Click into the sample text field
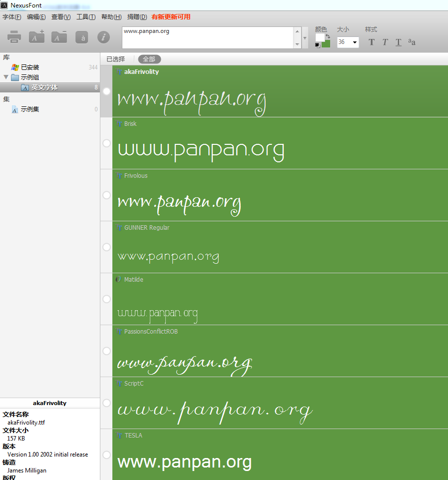The image size is (448, 480). (x=208, y=37)
